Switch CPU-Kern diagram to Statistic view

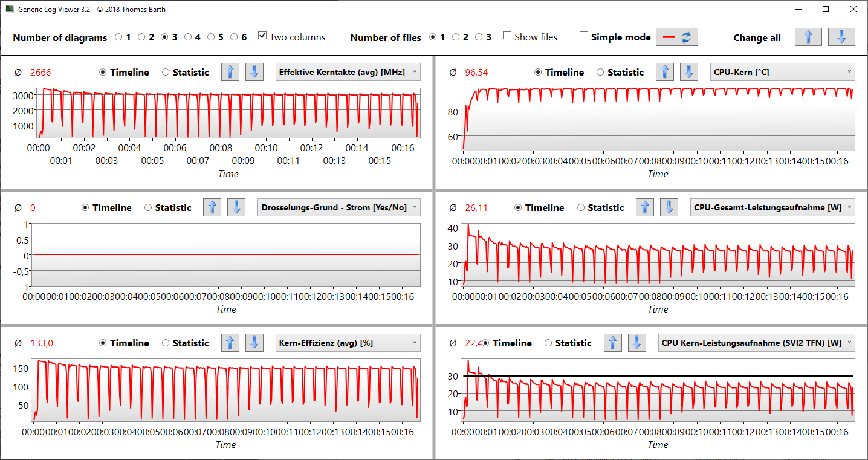click(600, 72)
